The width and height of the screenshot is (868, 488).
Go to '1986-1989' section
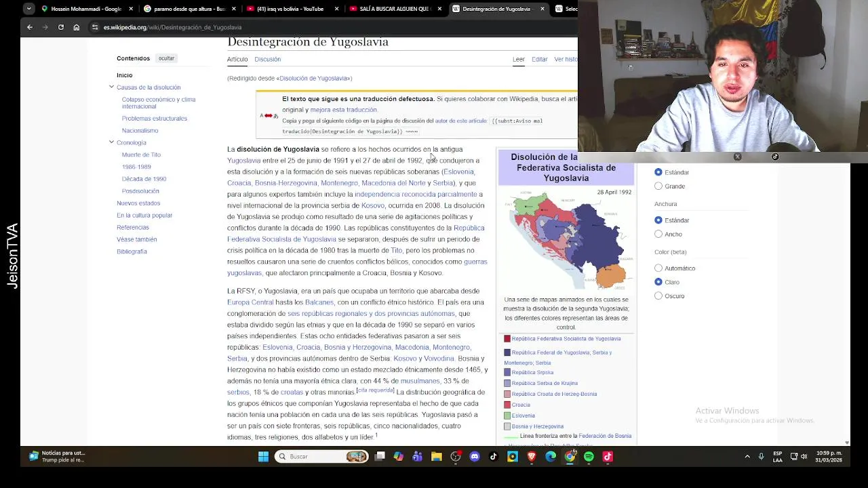(x=136, y=167)
